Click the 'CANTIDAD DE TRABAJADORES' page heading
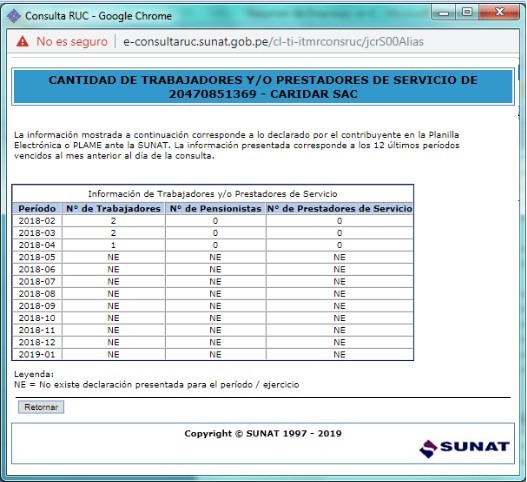 coord(263,87)
